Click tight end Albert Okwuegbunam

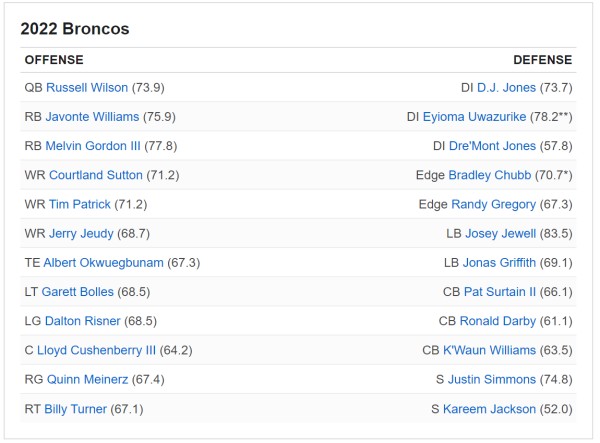tap(104, 262)
